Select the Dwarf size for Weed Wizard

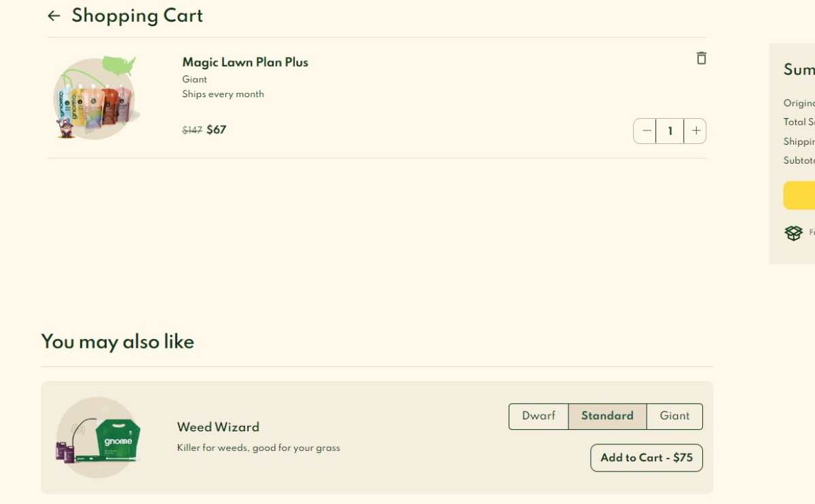(539, 416)
